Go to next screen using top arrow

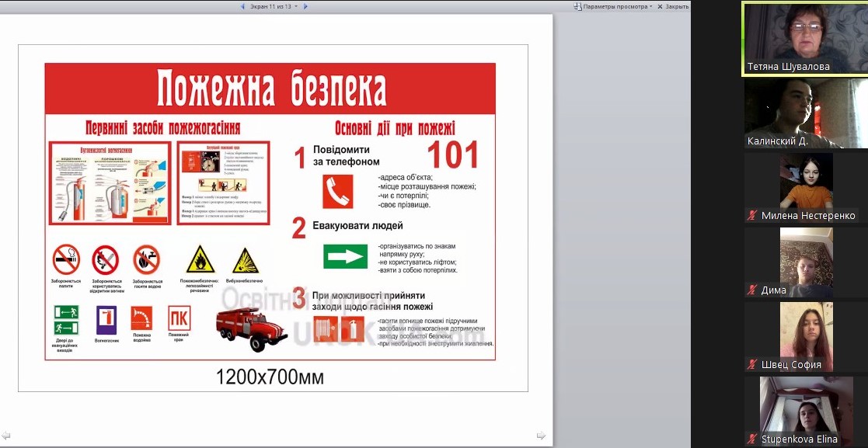click(305, 6)
